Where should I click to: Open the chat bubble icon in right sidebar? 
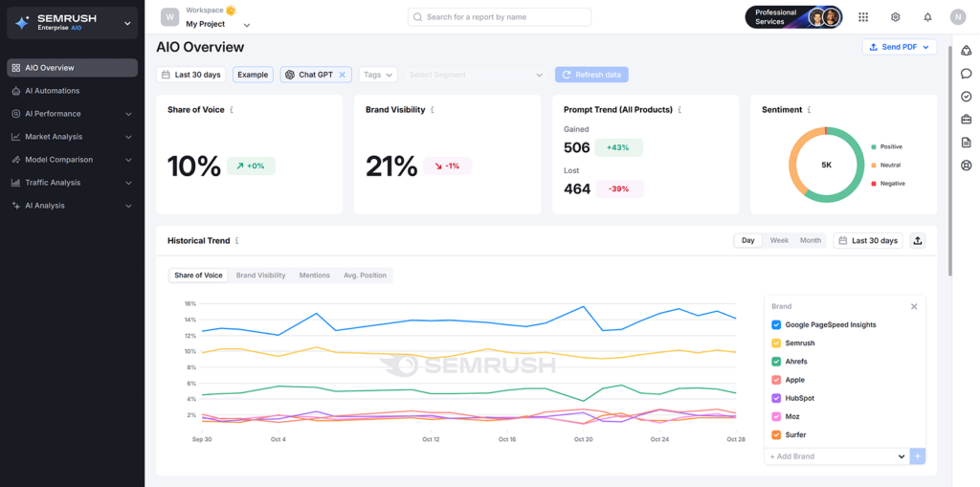click(x=966, y=74)
